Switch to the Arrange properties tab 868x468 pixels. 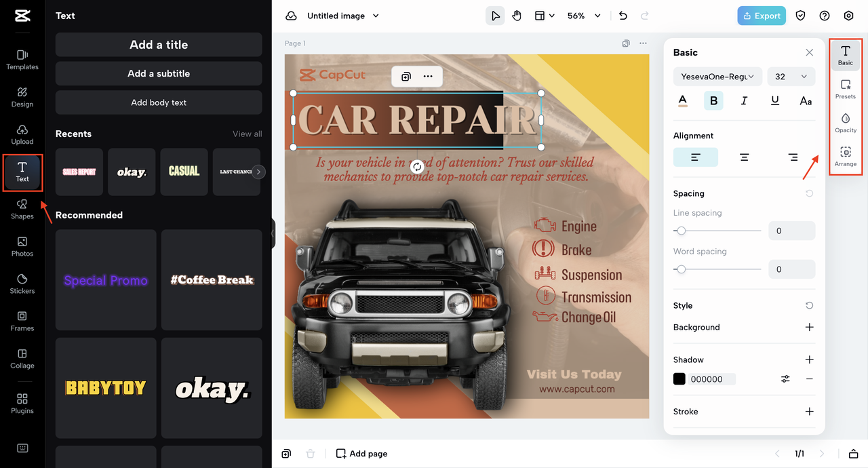coord(846,157)
